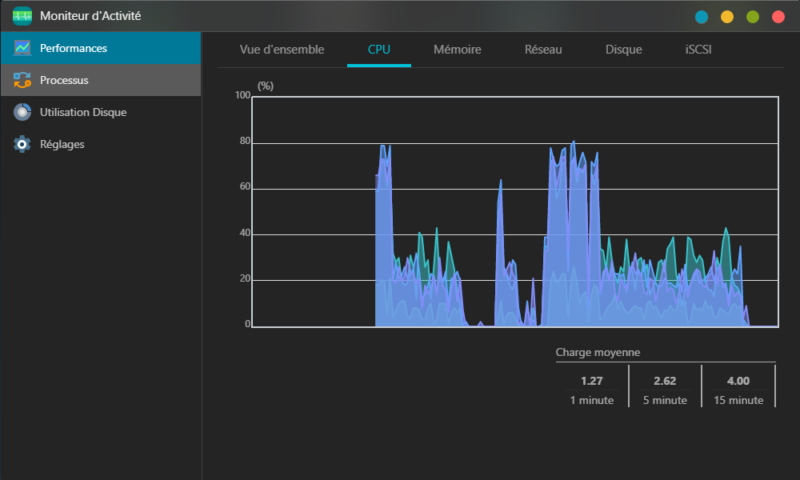Switch to the Mémoire tab
The image size is (800, 480).
click(x=457, y=49)
